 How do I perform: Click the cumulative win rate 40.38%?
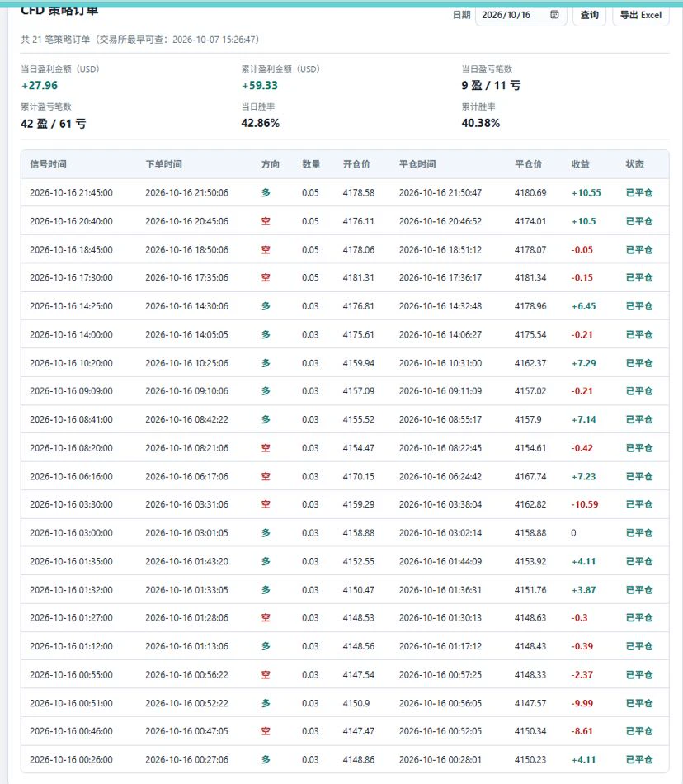(481, 123)
